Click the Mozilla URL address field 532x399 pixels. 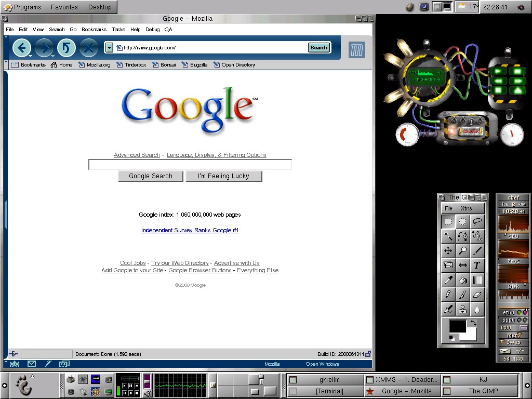click(x=210, y=47)
